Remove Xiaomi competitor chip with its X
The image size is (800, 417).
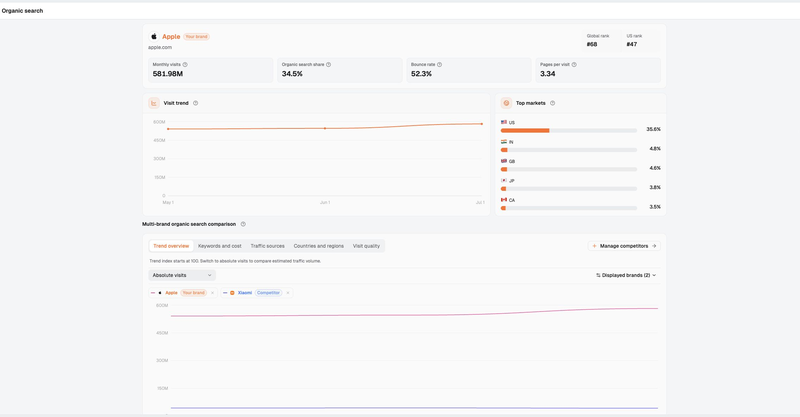pos(288,293)
